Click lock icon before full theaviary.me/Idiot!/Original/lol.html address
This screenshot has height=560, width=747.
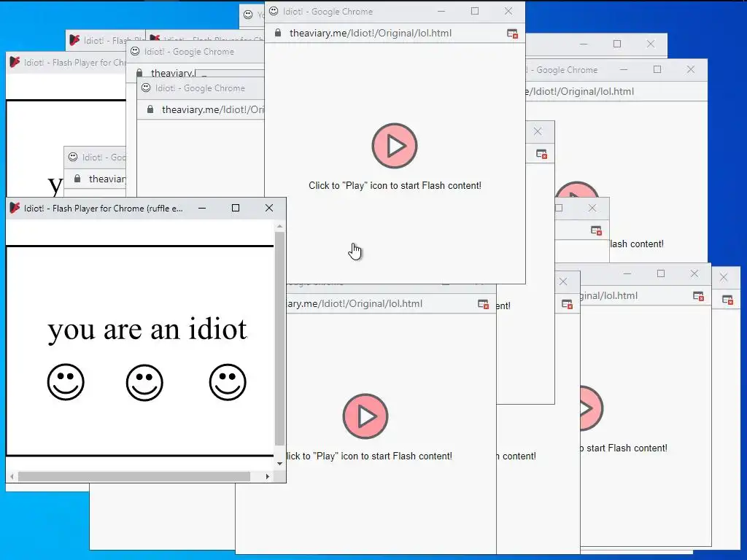click(x=278, y=33)
